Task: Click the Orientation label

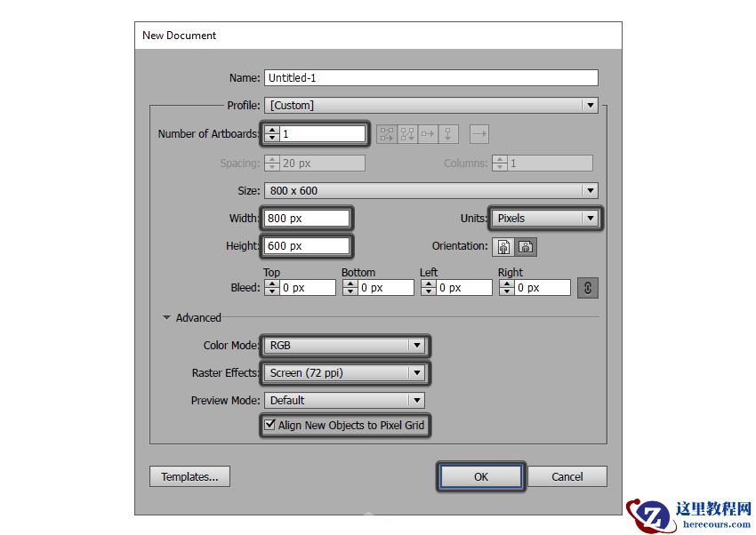Action: click(x=460, y=246)
